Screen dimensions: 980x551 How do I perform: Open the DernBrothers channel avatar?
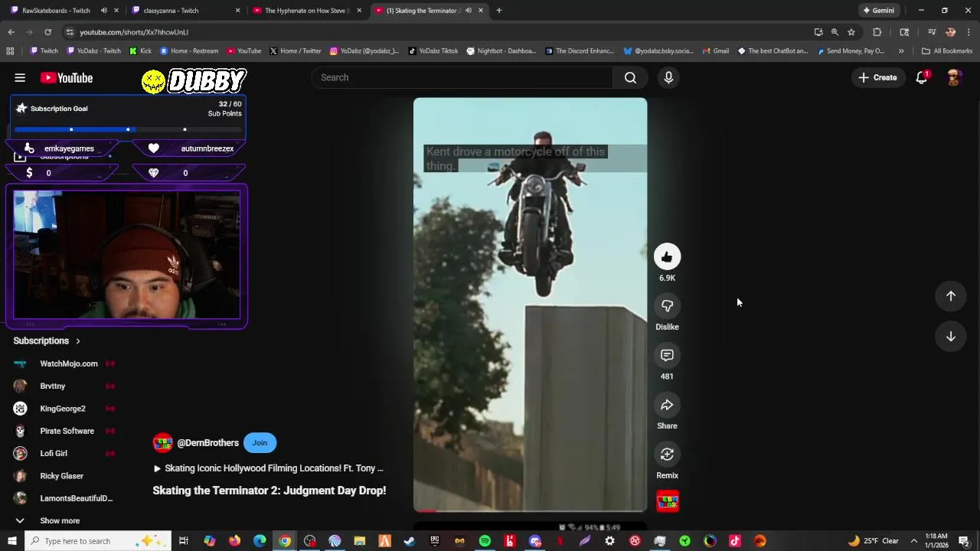point(162,442)
